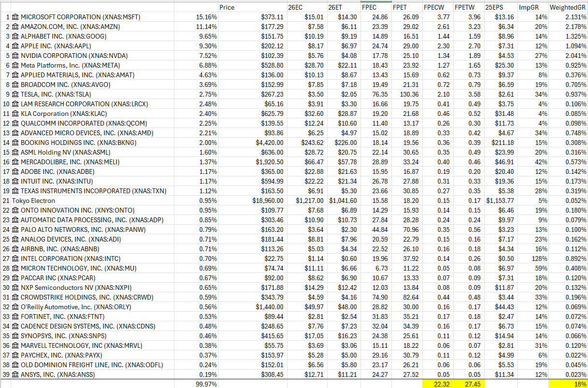Click the stock icon beside MERCADOLIBRE
The height and width of the screenshot is (388, 588).
tap(15, 162)
